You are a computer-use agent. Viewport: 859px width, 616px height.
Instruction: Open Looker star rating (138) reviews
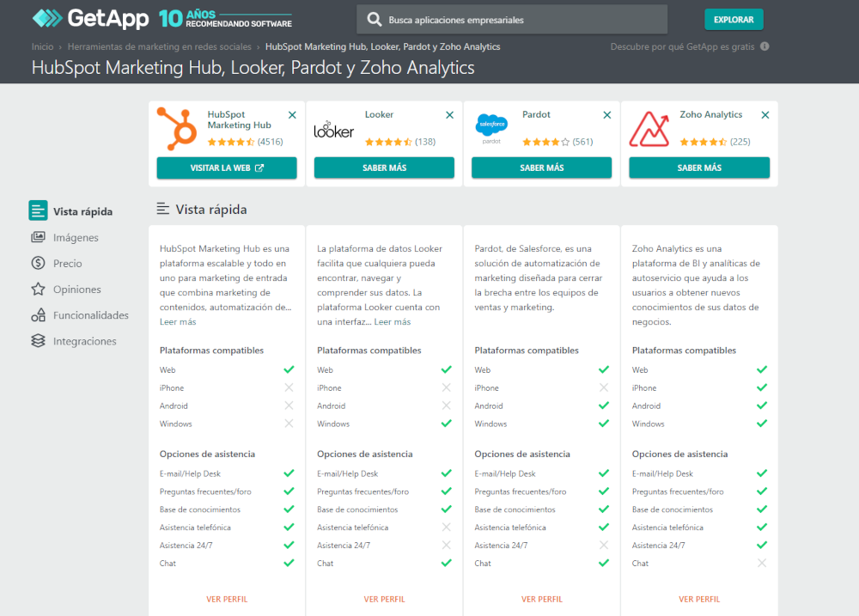400,142
